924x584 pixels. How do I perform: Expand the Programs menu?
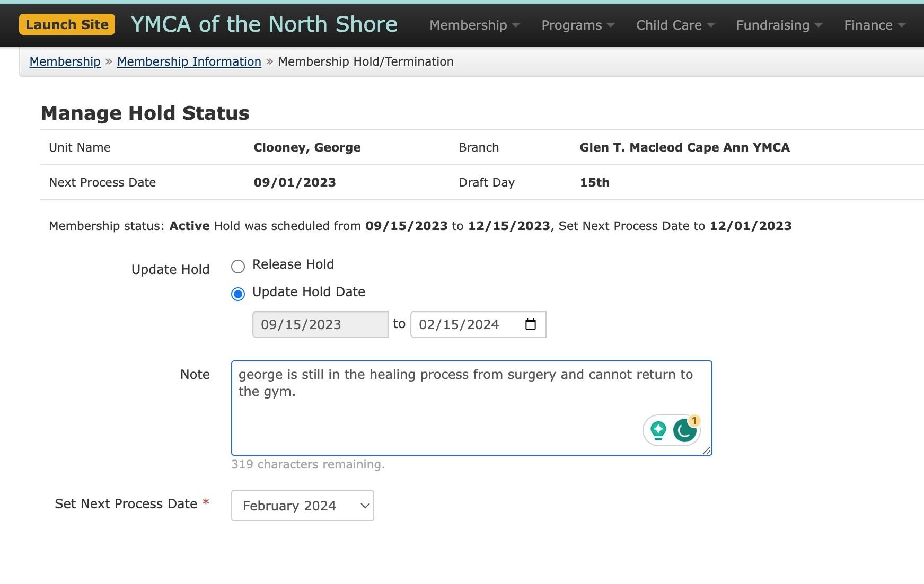(577, 25)
